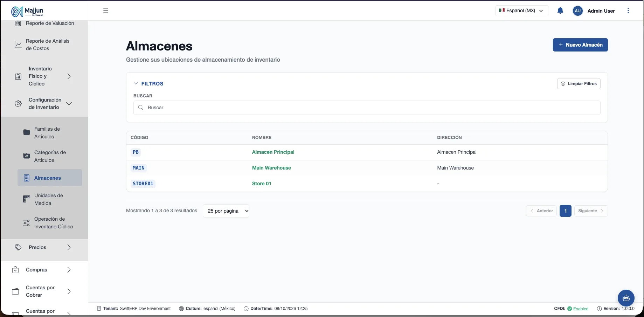Click the Reporte de Análisis de Costos chart icon
Viewport: 644px width, 317px height.
18,44
